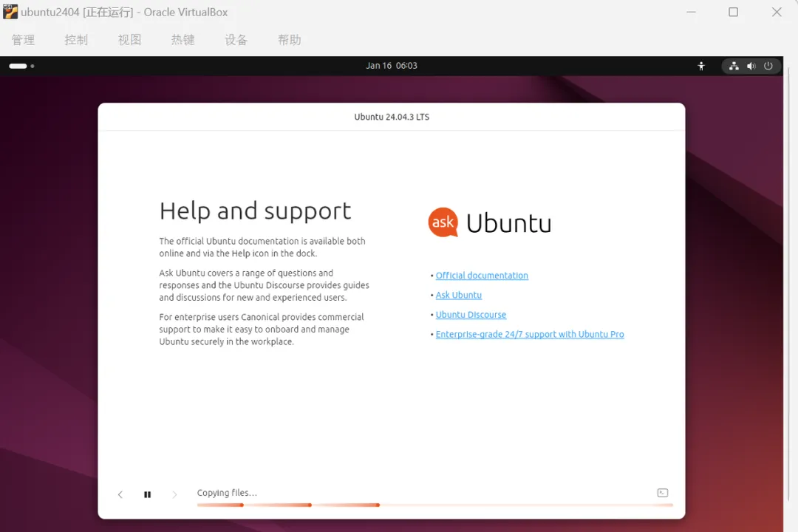Open the Ubuntu Discourse link
Screen dimensions: 798x532
[x=471, y=315]
